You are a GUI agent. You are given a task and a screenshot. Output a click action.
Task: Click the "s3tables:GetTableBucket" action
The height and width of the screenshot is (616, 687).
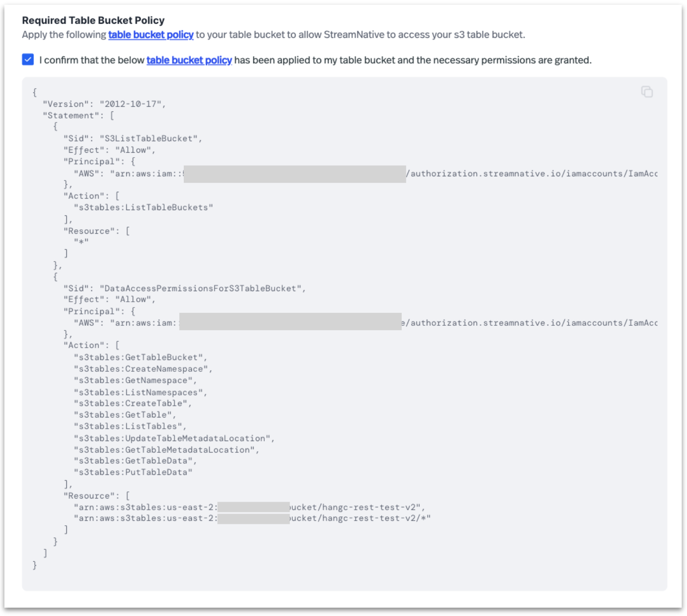point(141,357)
